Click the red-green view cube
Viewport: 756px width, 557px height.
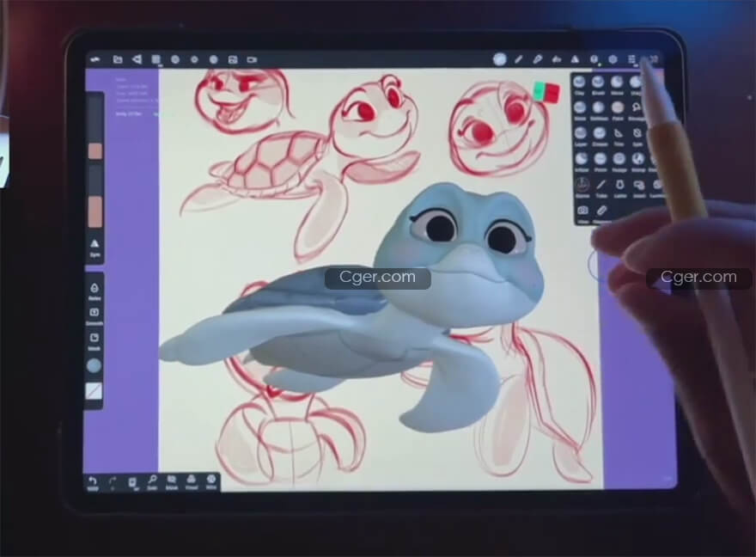(x=546, y=92)
